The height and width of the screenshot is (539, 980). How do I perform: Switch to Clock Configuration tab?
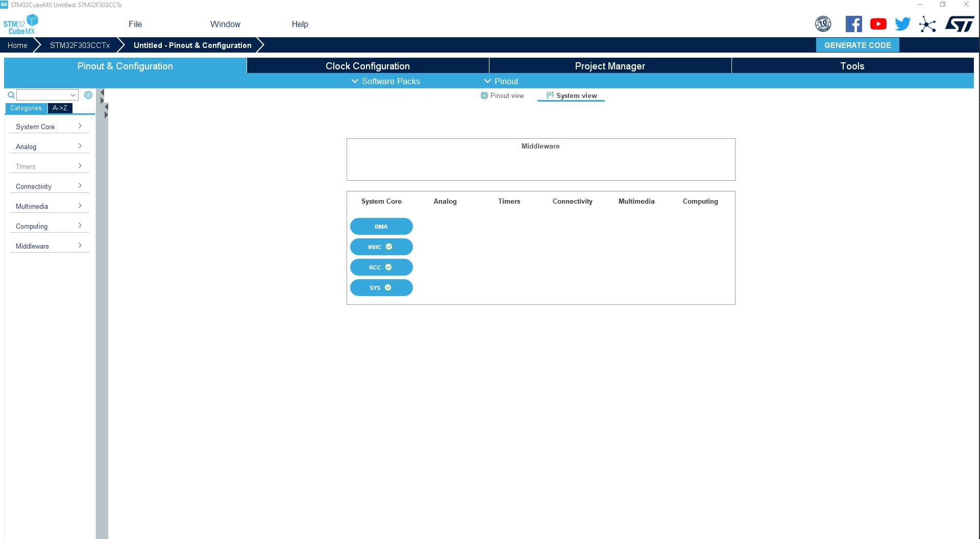pos(367,66)
